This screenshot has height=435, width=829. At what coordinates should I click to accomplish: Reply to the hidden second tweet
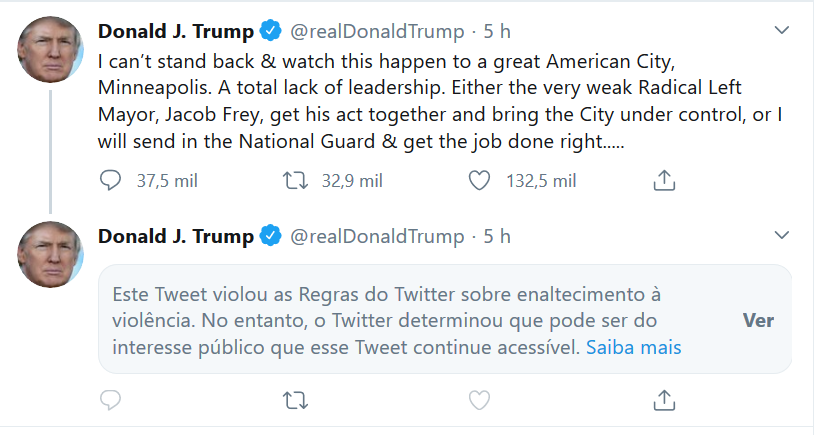[x=111, y=400]
